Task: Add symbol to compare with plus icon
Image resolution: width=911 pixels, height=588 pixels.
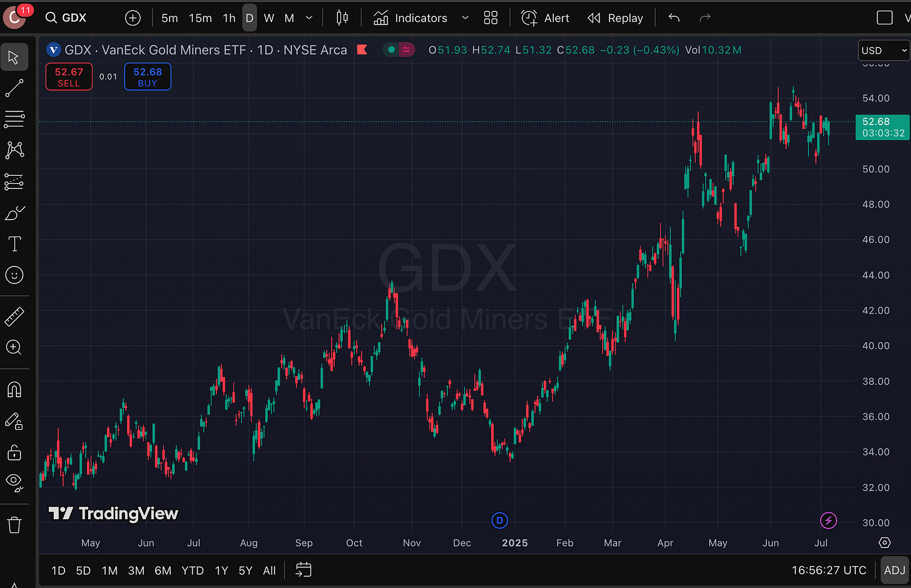Action: 133,18
